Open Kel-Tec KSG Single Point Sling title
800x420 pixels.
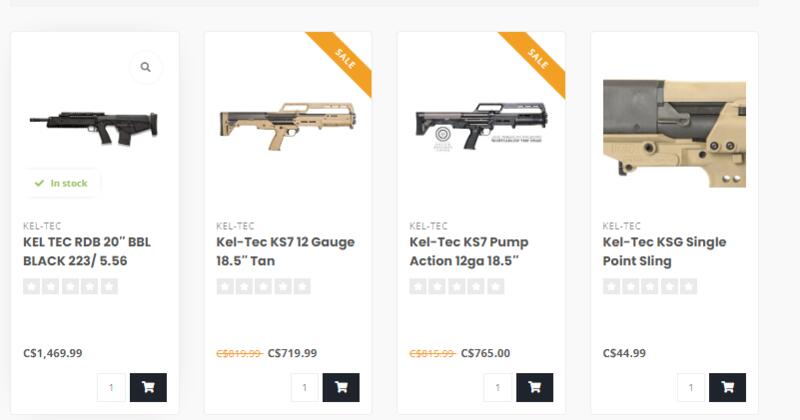coord(664,251)
